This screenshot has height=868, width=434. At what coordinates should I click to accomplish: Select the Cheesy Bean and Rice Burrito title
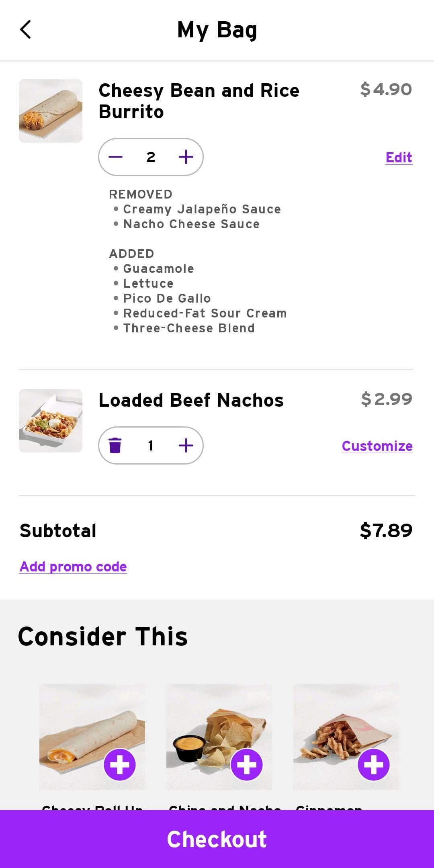pyautogui.click(x=199, y=101)
